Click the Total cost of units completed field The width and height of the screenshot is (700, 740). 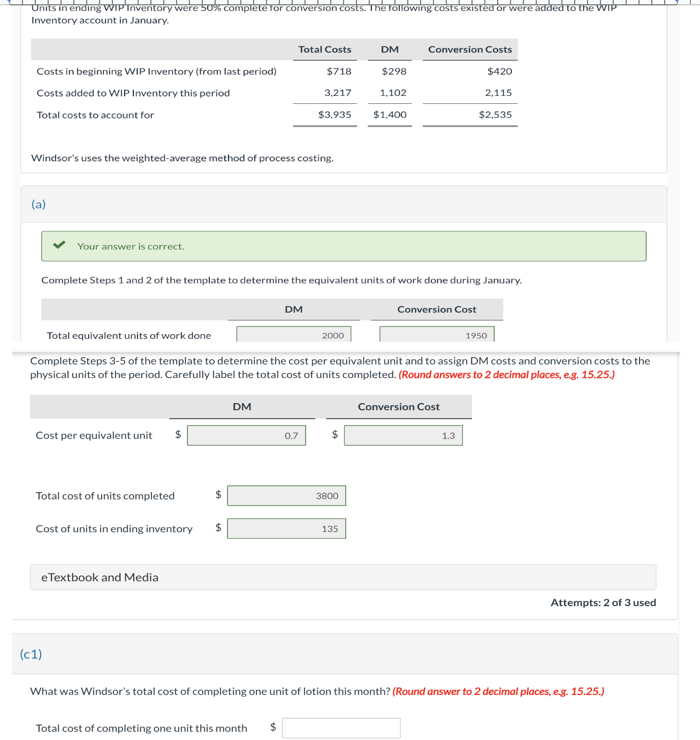287,495
